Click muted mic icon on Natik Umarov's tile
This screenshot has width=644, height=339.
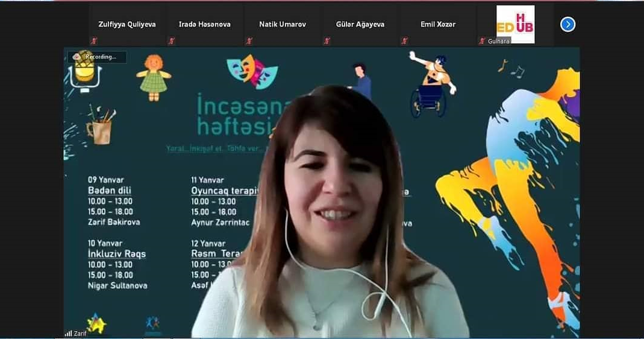[x=249, y=41]
